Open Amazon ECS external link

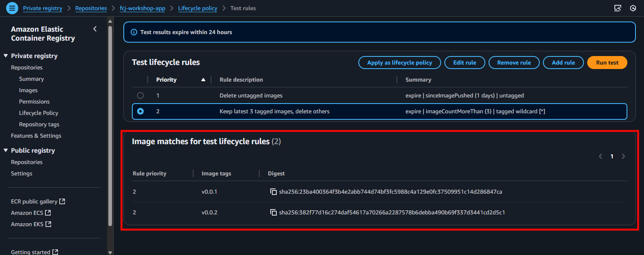point(31,213)
